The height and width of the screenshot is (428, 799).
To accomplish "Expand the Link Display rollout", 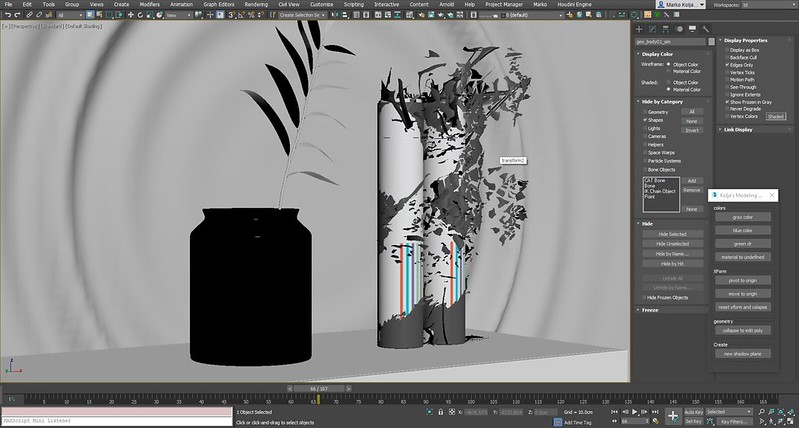I will (x=738, y=129).
